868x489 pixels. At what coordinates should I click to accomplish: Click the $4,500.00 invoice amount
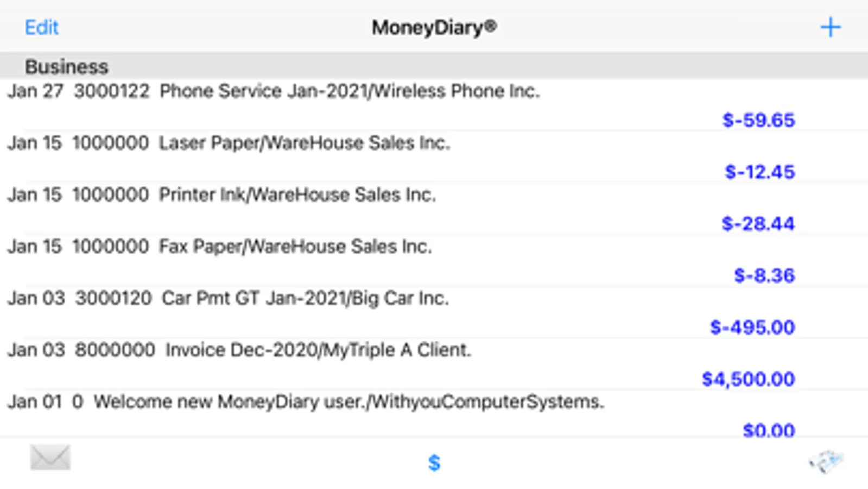tap(748, 379)
